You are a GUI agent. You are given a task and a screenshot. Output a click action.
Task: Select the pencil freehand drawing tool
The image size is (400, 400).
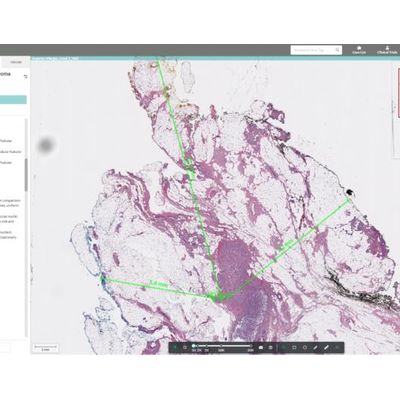(315, 347)
